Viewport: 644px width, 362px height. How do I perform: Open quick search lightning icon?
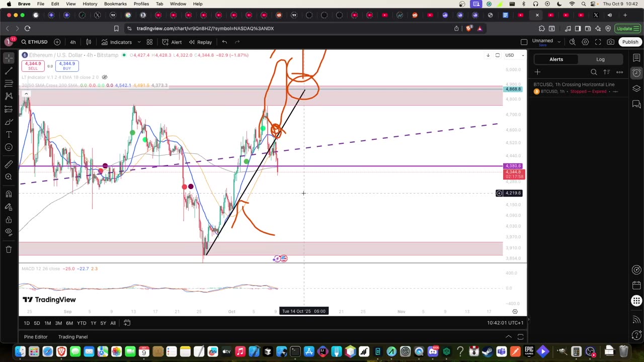click(572, 42)
